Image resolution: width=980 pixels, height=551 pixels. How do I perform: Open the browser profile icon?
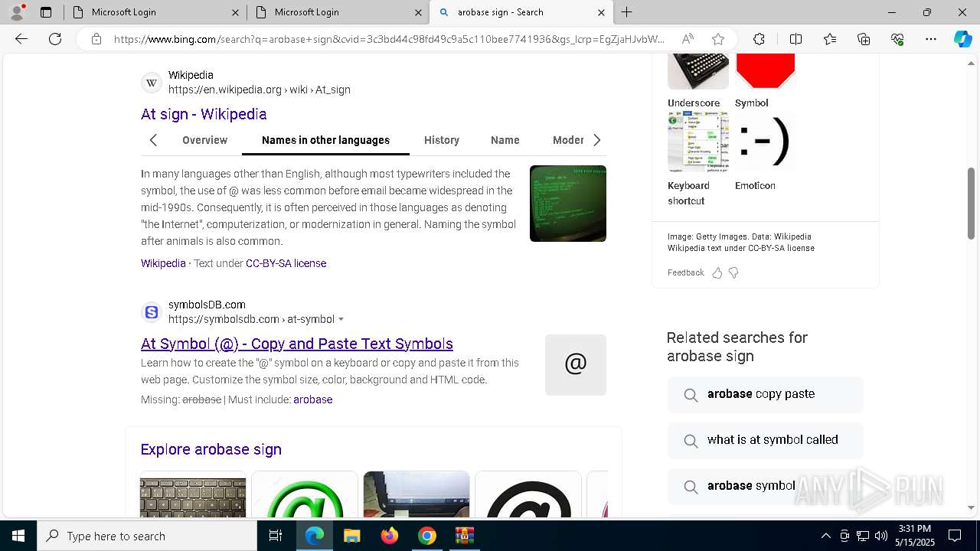tap(17, 12)
